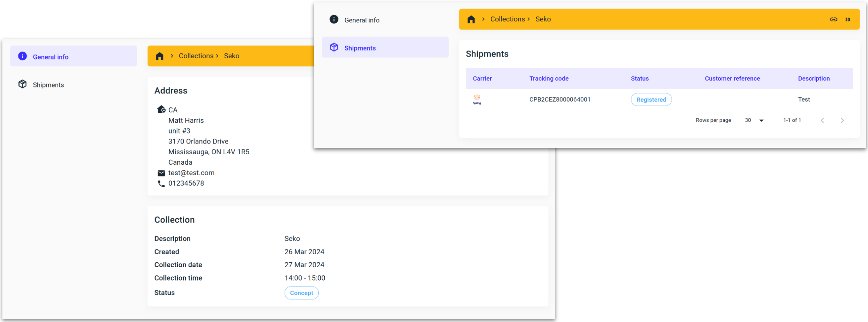Sort by the Tracking code column header
Image resolution: width=868 pixels, height=322 pixels.
click(x=548, y=78)
